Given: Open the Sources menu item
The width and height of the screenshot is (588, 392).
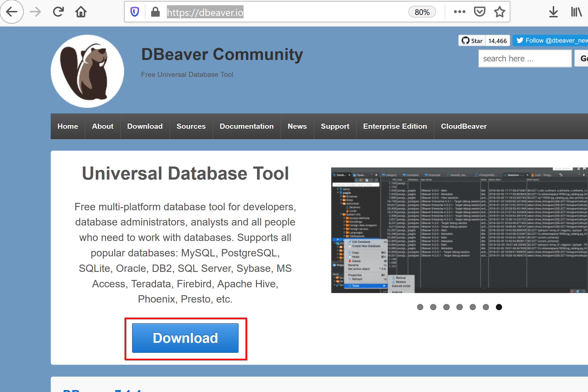Looking at the screenshot, I should [x=191, y=126].
